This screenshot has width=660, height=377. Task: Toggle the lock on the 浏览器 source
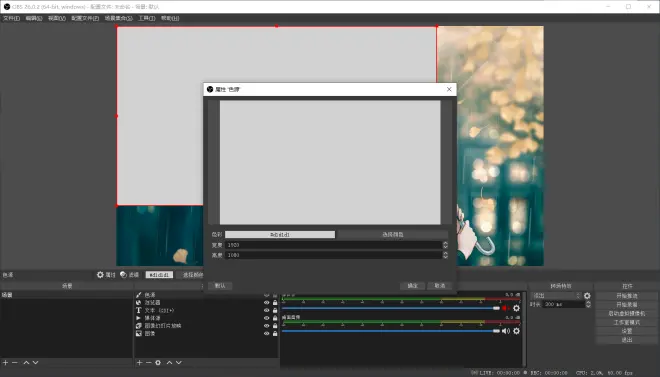coord(275,303)
